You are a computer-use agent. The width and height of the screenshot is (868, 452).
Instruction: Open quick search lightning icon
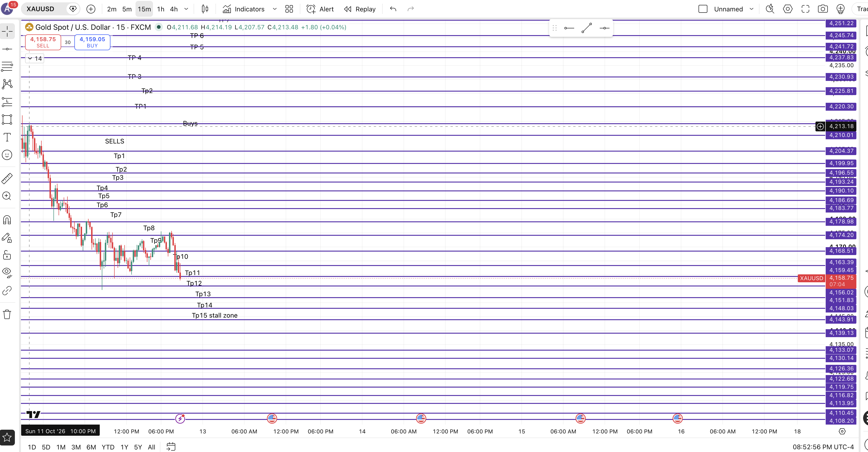770,9
